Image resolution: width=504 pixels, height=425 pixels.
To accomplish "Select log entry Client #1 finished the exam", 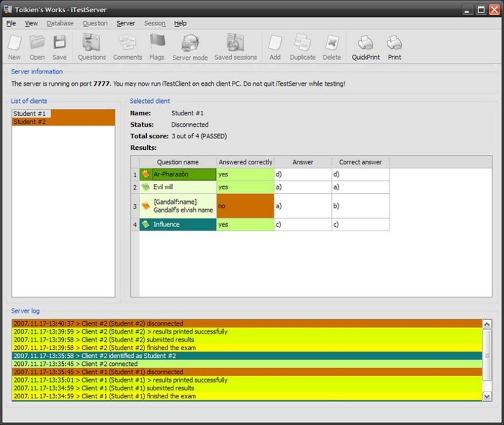I will pyautogui.click(x=247, y=396).
